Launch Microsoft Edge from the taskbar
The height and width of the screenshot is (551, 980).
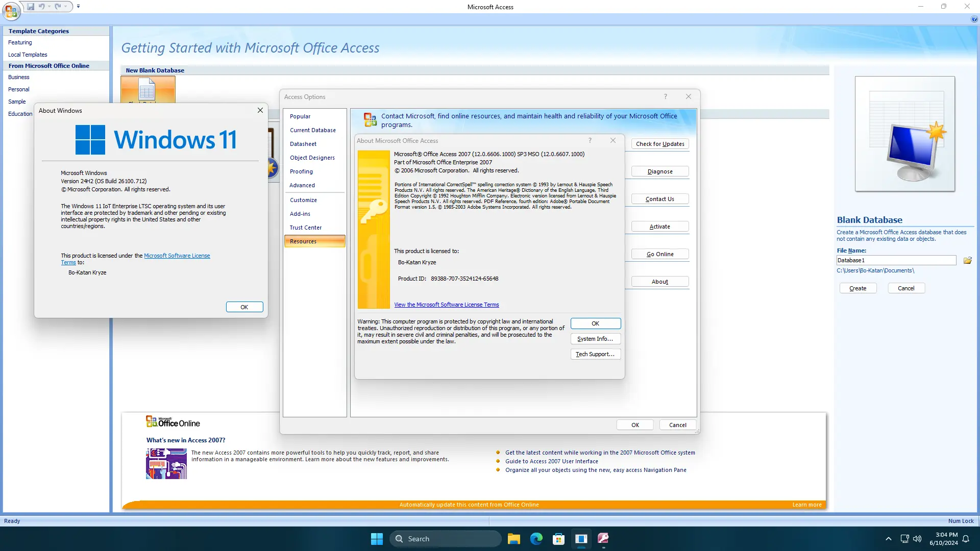536,539
